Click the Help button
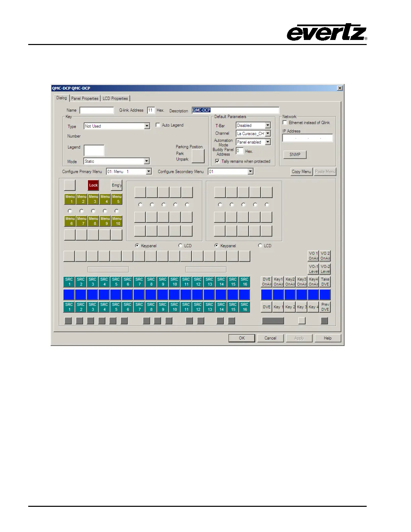This screenshot has height=532, width=411. tap(328, 338)
